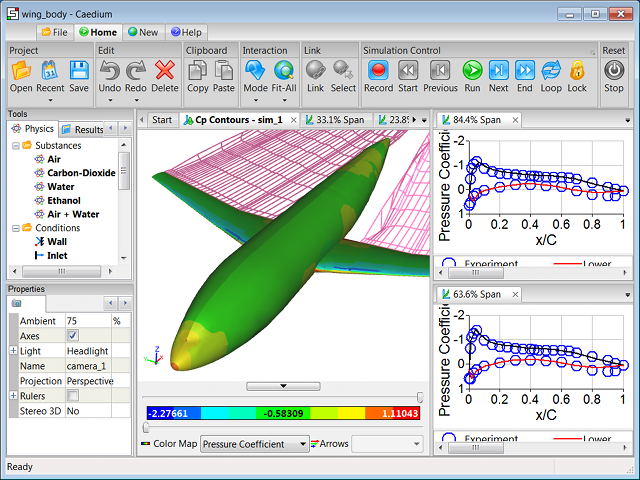This screenshot has width=640, height=480.
Task: Close the Cp Contours - sim_1 tab
Action: pyautogui.click(x=293, y=120)
